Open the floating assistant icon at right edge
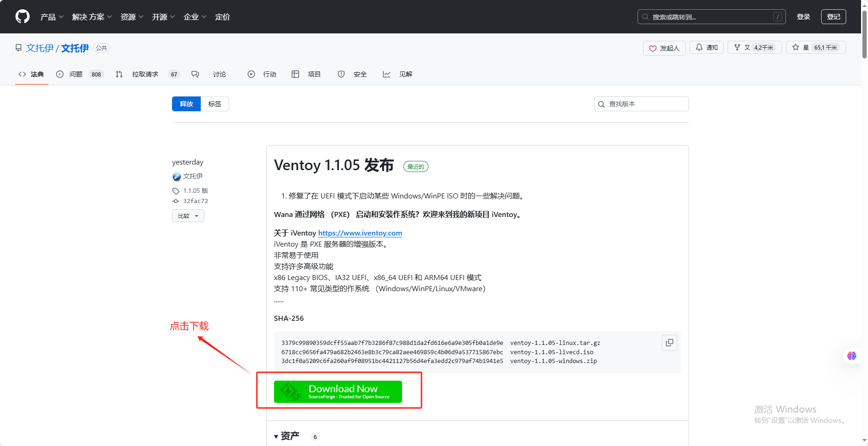 (x=851, y=356)
